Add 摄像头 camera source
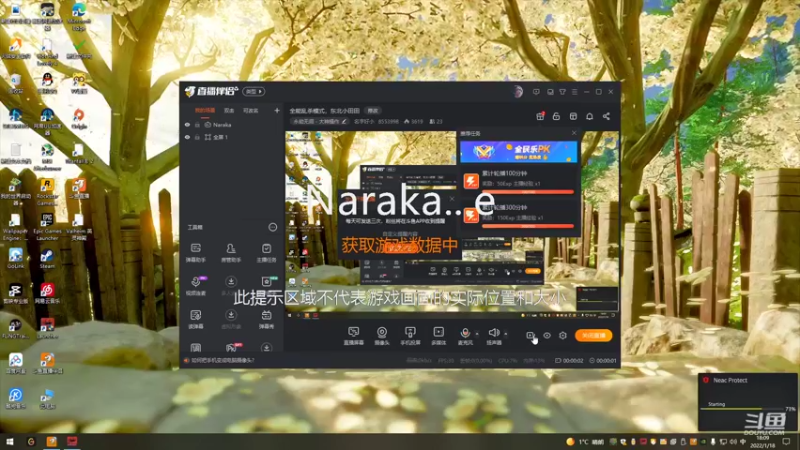 [382, 336]
